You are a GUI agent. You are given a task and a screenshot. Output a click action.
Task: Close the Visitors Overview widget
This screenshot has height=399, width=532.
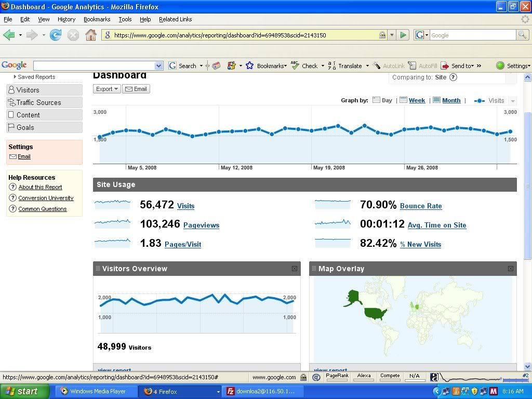[295, 269]
